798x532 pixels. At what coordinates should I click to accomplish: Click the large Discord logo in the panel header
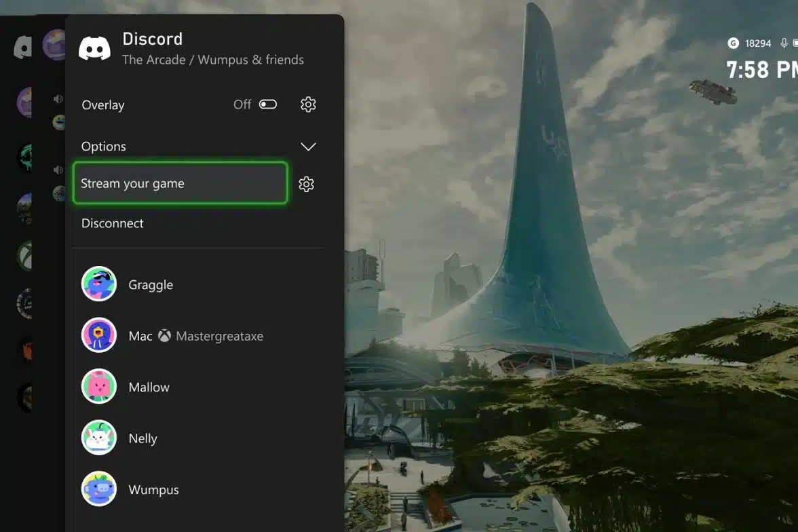pyautogui.click(x=94, y=49)
